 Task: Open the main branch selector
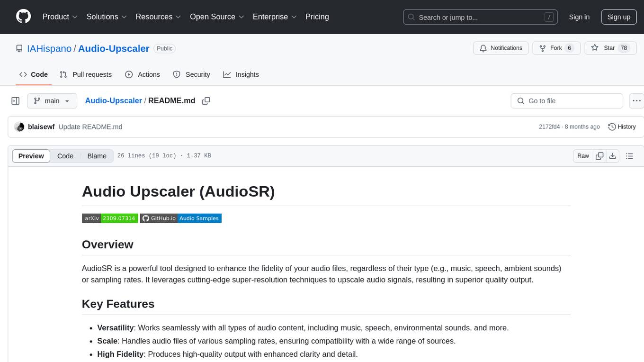52,101
